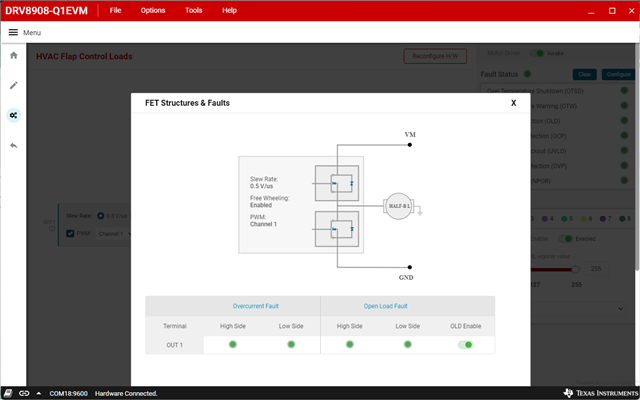Click the Overcurrent Fault column header
Image resolution: width=640 pixels, height=400 pixels.
[x=256, y=306]
